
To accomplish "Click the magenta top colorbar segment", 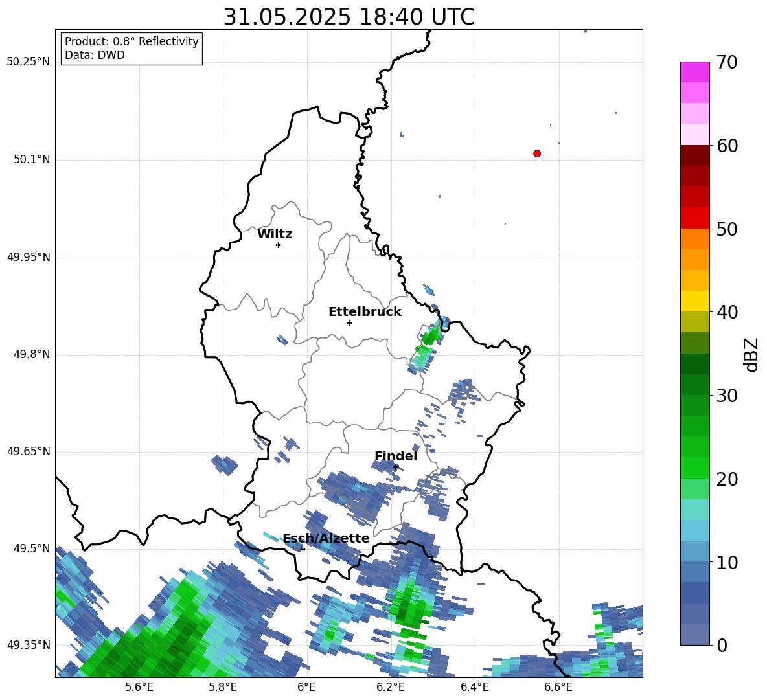I will pyautogui.click(x=694, y=72).
